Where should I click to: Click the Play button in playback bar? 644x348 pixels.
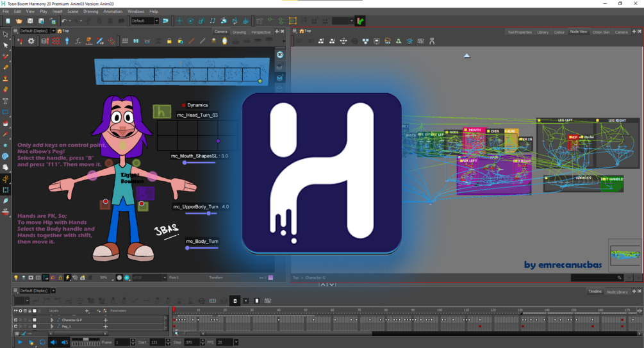(20, 342)
